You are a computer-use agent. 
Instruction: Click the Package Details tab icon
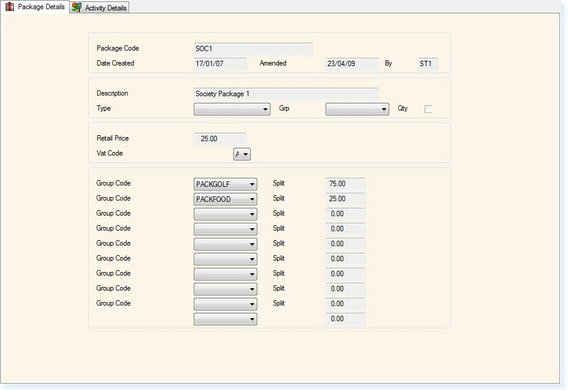coord(10,6)
